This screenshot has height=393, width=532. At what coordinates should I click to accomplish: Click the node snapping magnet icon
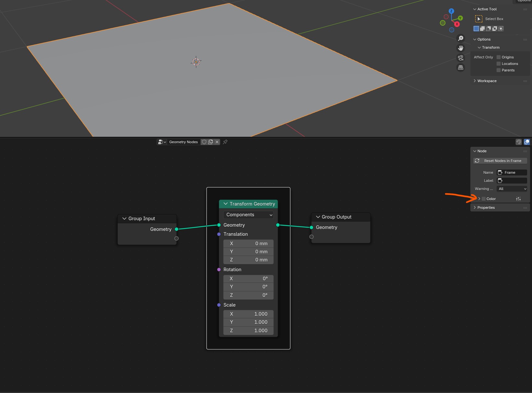519,142
